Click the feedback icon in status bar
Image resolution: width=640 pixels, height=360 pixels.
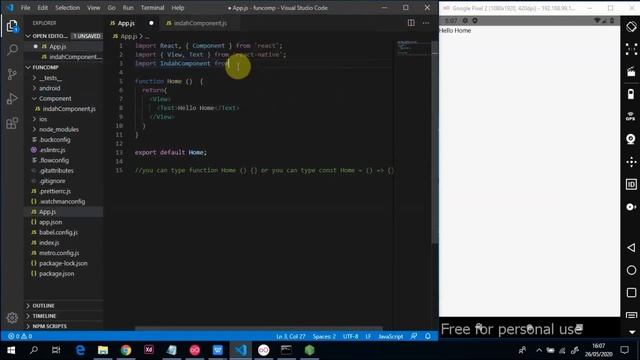coord(413,336)
